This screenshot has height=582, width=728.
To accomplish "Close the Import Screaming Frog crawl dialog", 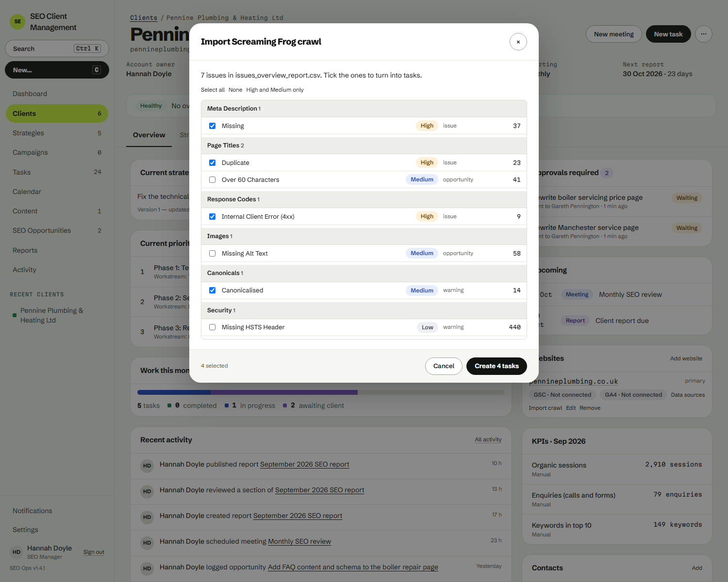I will (518, 42).
